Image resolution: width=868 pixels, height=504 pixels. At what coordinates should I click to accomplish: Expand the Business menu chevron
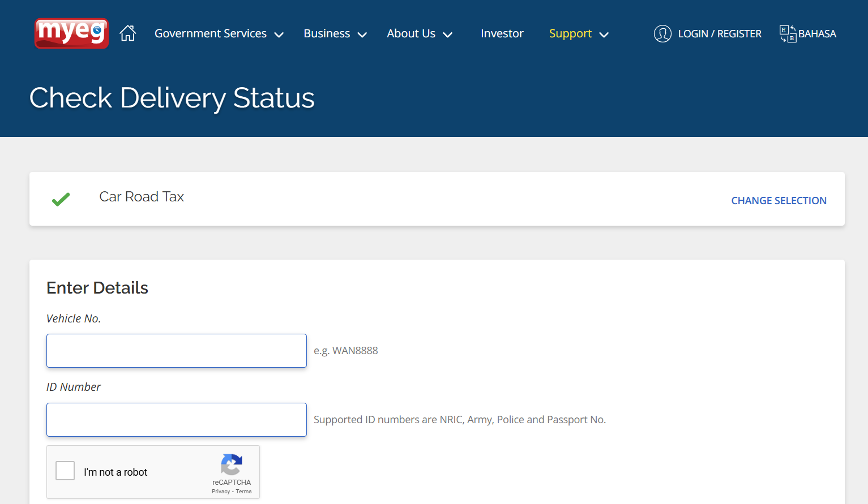(x=362, y=35)
